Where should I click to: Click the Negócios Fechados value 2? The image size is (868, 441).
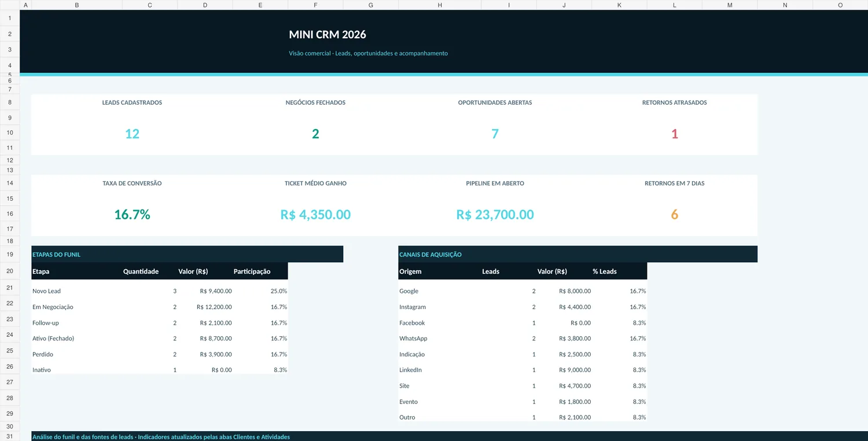pyautogui.click(x=315, y=134)
